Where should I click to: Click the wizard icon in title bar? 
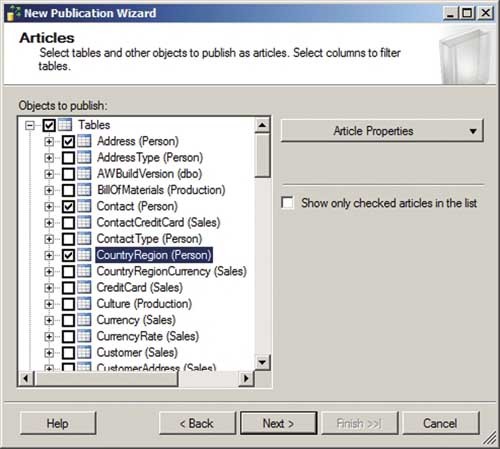13,13
